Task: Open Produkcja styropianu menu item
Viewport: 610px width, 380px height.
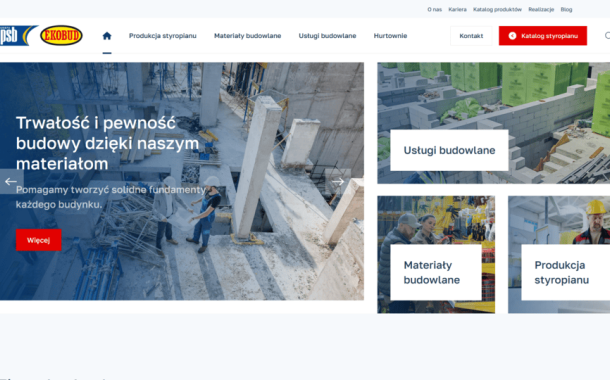Action: (163, 36)
